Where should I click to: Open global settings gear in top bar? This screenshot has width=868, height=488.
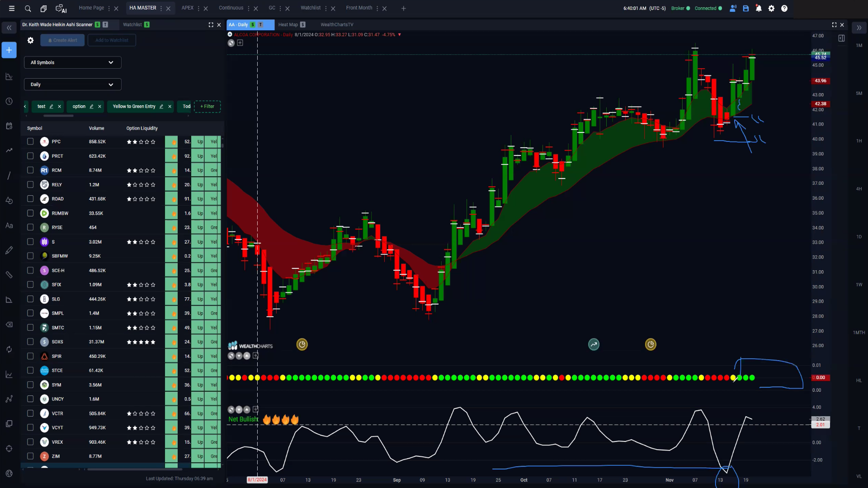click(x=771, y=8)
